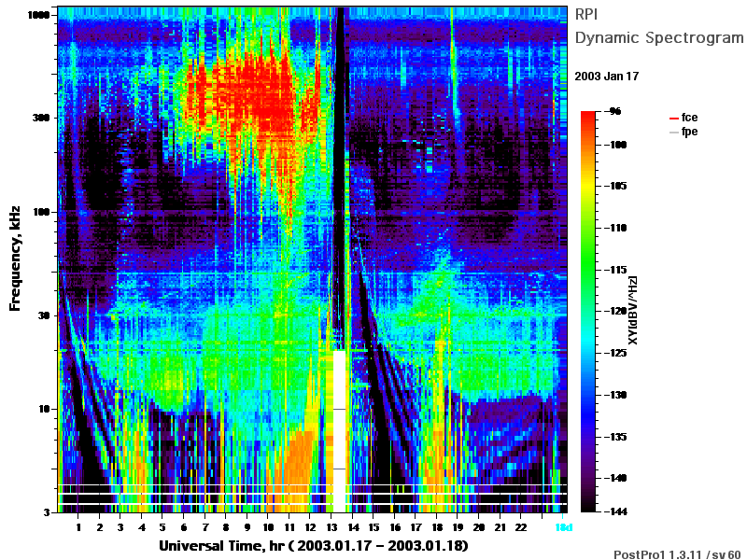Click the red fce legend marker
Screen dimensions: 747x560
673,119
